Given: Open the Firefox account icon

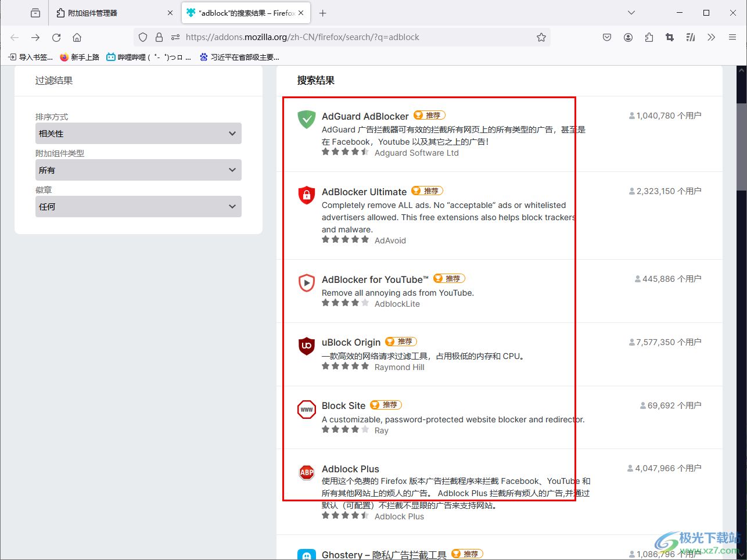Looking at the screenshot, I should coord(628,37).
